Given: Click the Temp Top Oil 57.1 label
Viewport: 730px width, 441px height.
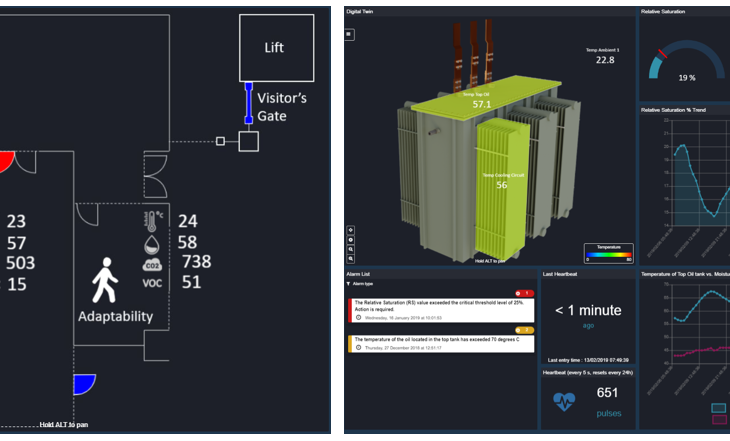Looking at the screenshot, I should click(x=482, y=100).
